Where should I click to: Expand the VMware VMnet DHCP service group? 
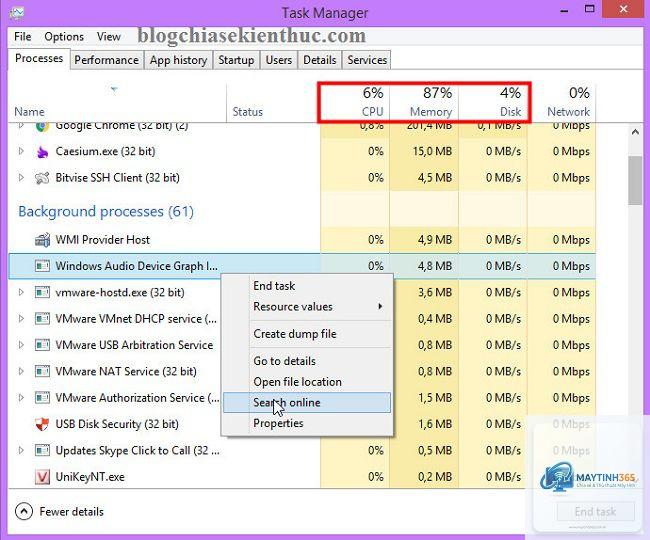click(21, 319)
